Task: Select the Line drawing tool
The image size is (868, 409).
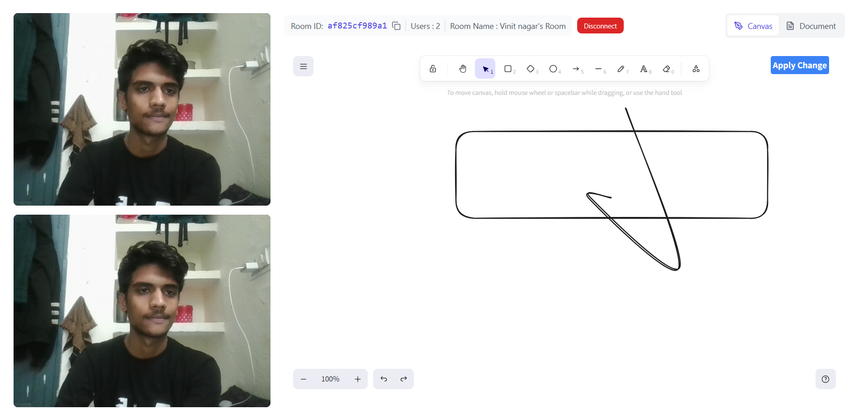Action: coord(598,69)
